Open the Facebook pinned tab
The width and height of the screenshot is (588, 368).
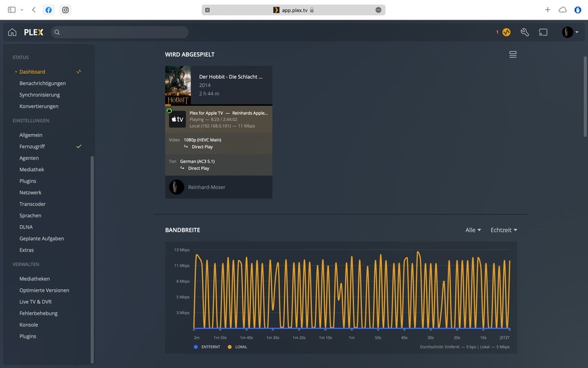(49, 10)
